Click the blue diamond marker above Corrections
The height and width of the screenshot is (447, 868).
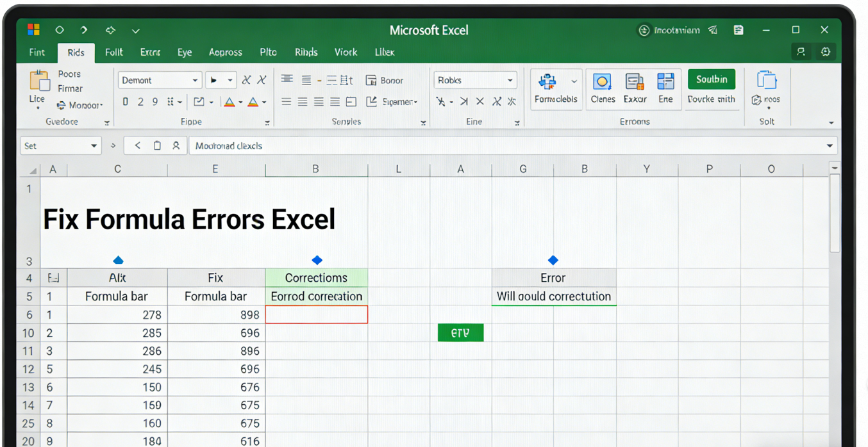(x=317, y=260)
